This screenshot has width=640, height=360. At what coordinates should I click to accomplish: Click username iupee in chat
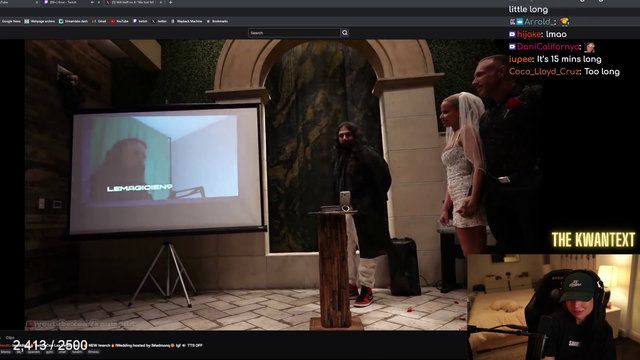520,59
